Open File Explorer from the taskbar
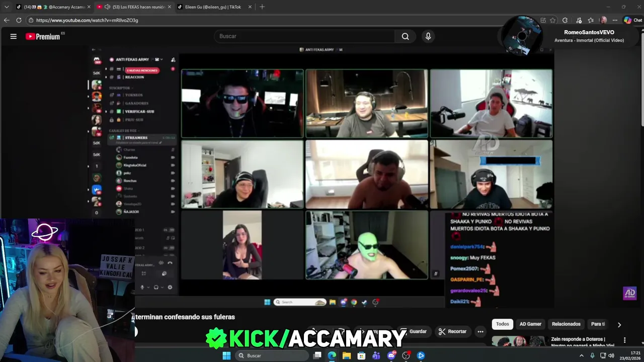The height and width of the screenshot is (362, 644). tap(347, 355)
